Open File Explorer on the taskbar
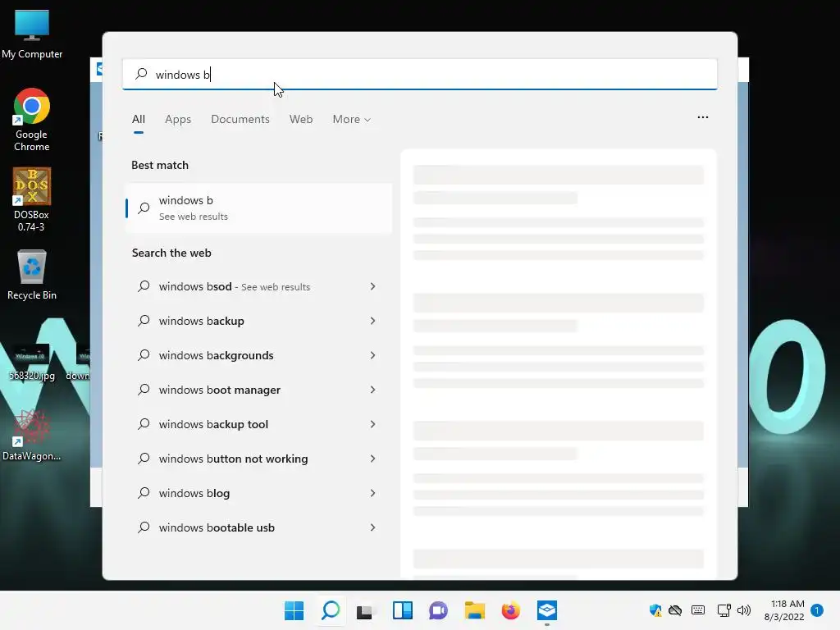Screen dimensions: 840x630 475,610
